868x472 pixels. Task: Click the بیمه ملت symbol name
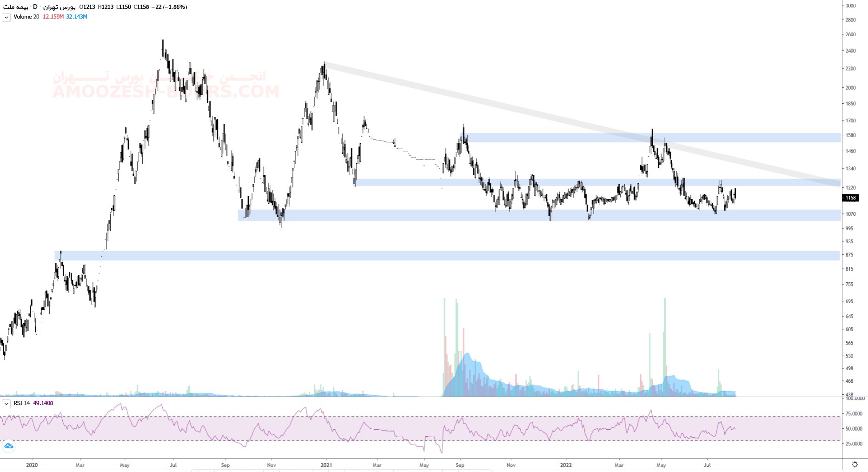coord(15,7)
